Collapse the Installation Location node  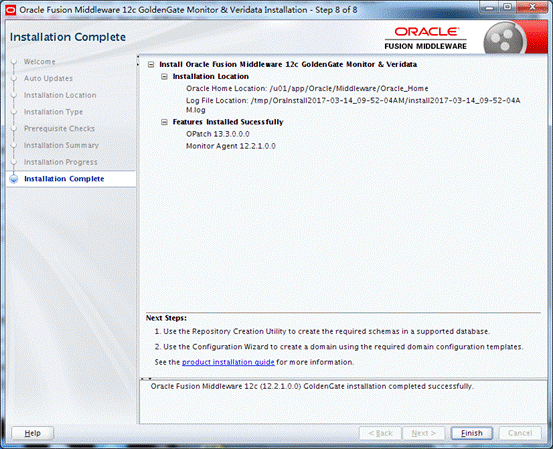[x=164, y=77]
